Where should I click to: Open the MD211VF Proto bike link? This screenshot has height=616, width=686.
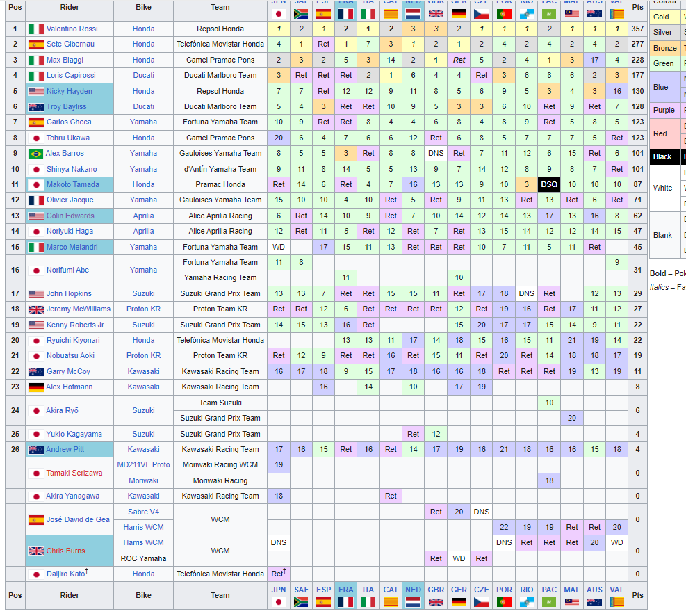coord(143,465)
